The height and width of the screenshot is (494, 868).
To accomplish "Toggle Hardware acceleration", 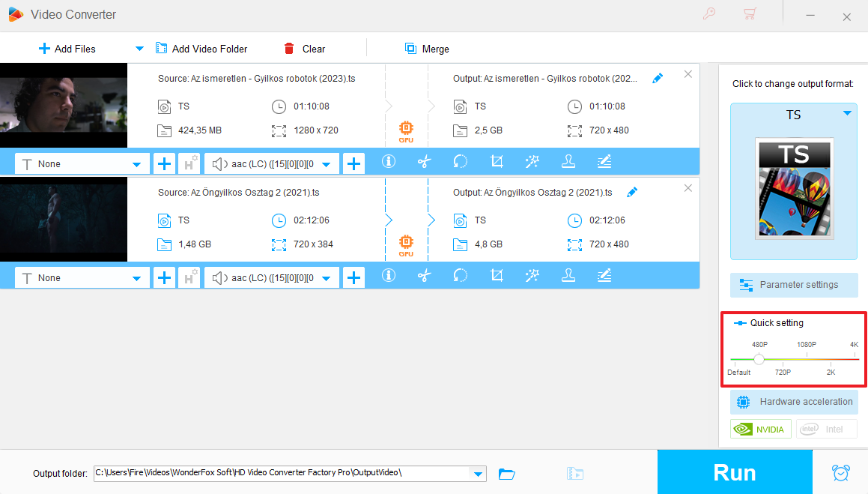I will pos(794,402).
